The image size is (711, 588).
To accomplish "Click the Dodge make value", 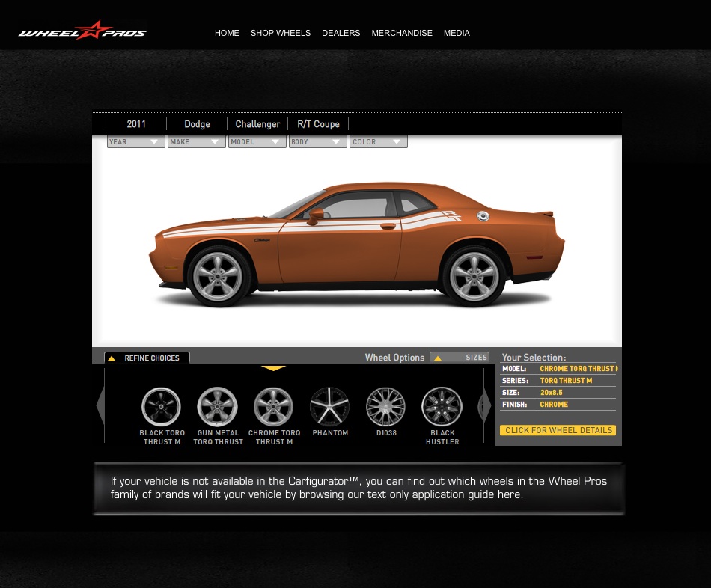I will coord(198,123).
